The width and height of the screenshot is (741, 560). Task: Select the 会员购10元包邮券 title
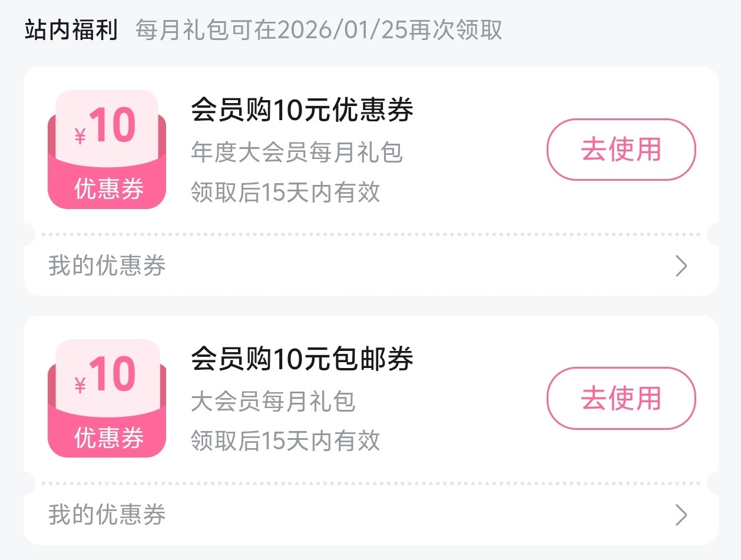(302, 359)
